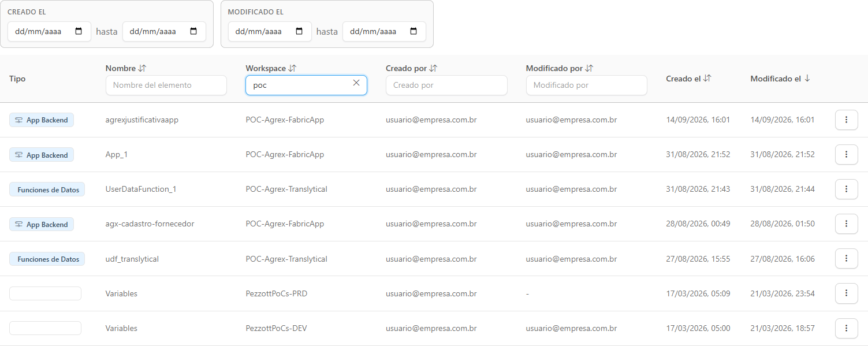Click modified date 21/03/2026, 23:54
Viewport: 868px width, 346px height.
[x=783, y=293]
